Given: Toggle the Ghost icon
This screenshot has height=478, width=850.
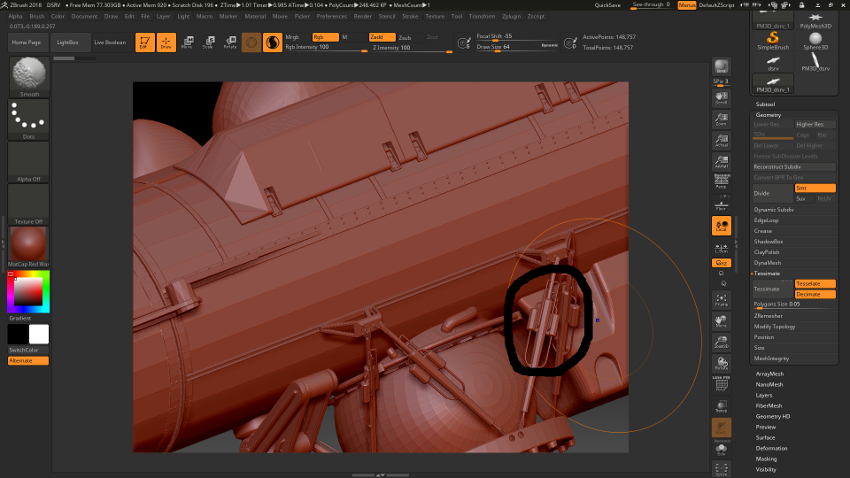Looking at the screenshot, I should pos(722,428).
